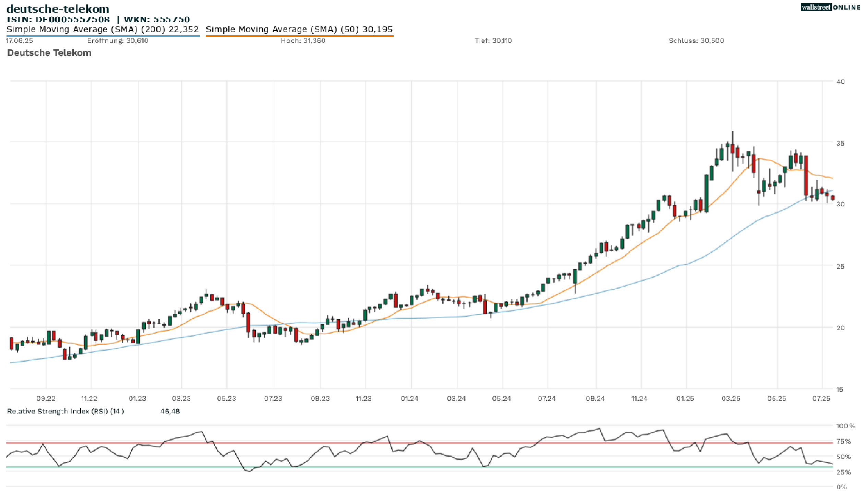Click x-axis label 03.23
Image resolution: width=865 pixels, height=504 pixels.
tap(181, 399)
